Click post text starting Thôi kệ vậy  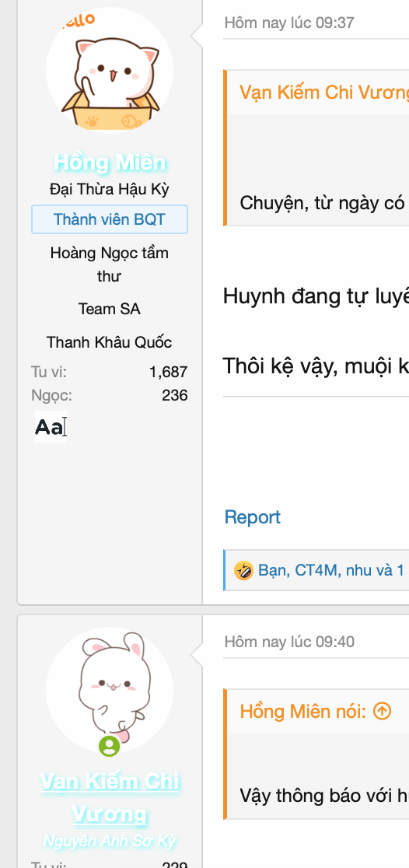[316, 366]
